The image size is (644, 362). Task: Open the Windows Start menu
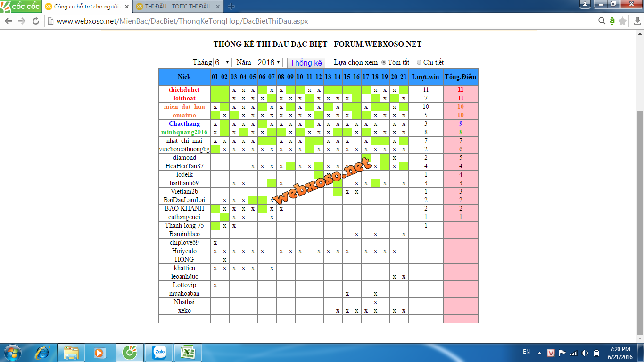13,353
